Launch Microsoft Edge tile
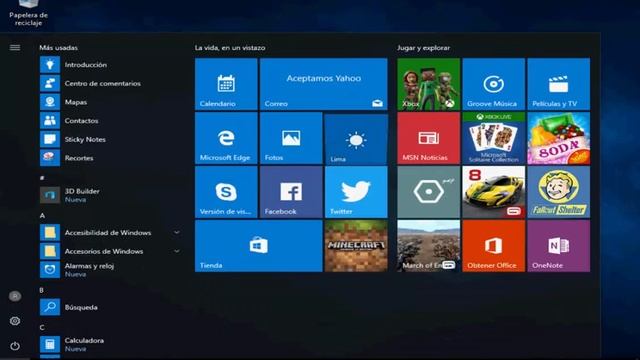 coord(226,138)
